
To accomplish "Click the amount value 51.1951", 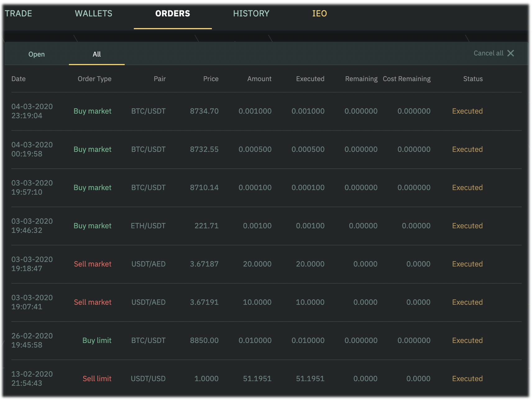I will (257, 379).
